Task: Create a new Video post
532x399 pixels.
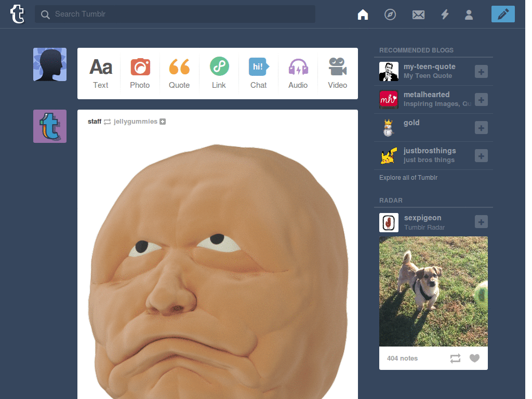Action: coord(337,73)
